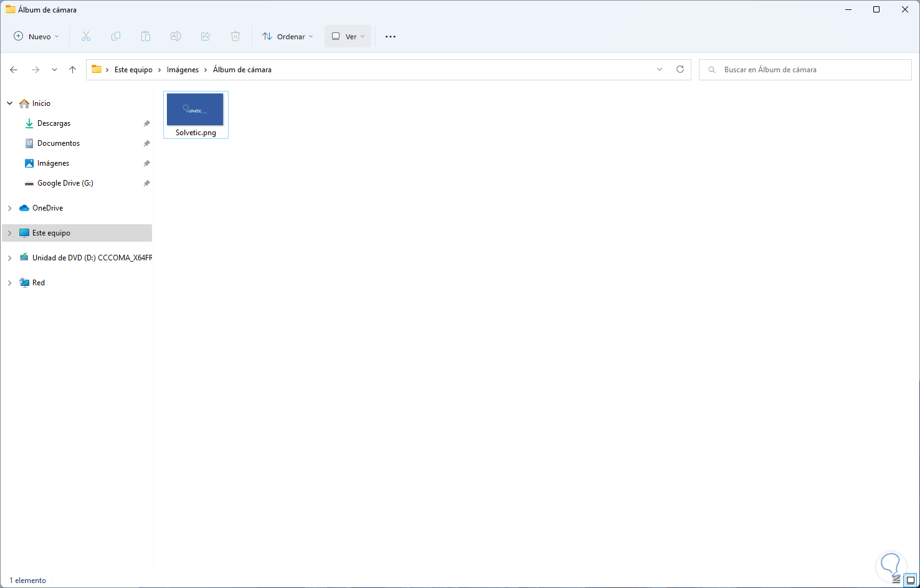Click the Solvetic.png file name
The width and height of the screenshot is (920, 588).
(x=196, y=133)
